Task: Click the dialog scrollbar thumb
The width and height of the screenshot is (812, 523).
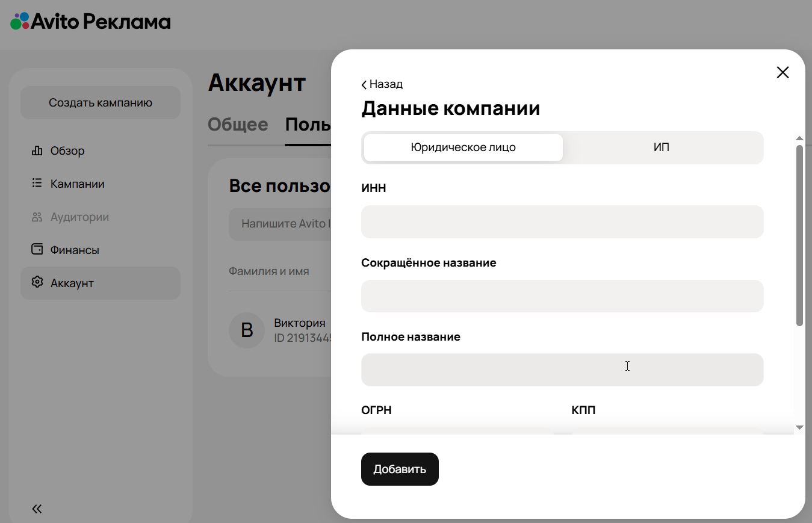Action: (800, 235)
